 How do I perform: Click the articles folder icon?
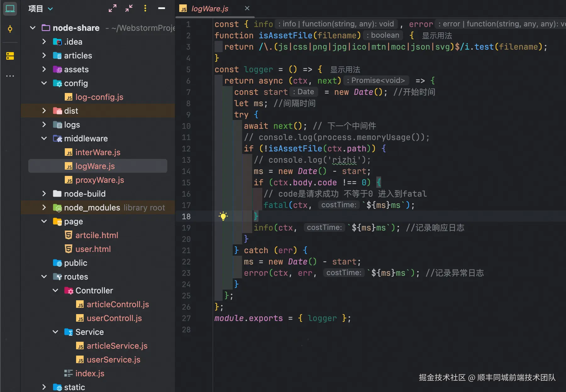(57, 56)
